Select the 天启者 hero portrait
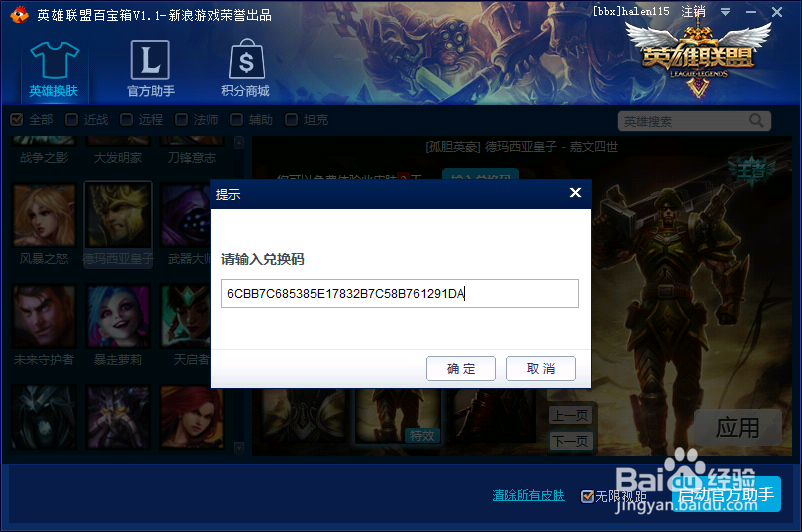802x532 pixels. tap(185, 317)
